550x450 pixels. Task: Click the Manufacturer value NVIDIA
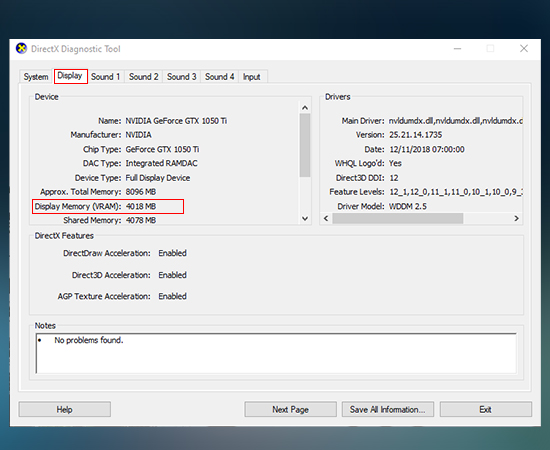point(139,135)
